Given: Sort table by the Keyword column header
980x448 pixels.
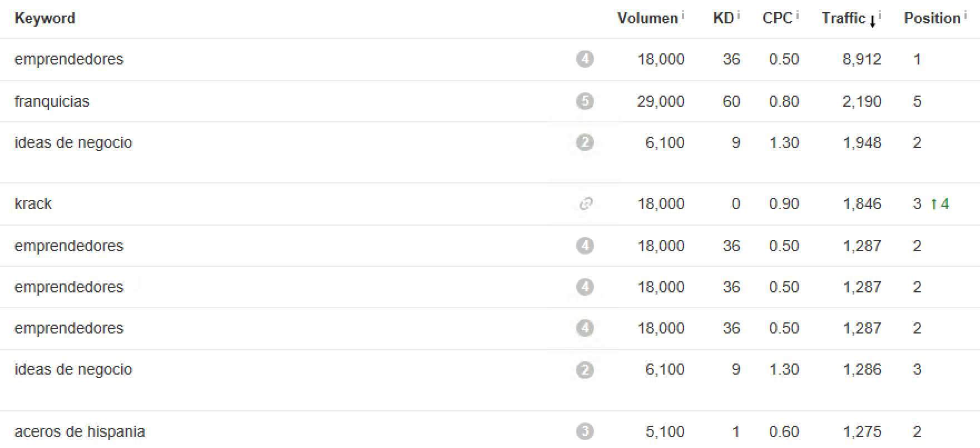Looking at the screenshot, I should (x=44, y=18).
